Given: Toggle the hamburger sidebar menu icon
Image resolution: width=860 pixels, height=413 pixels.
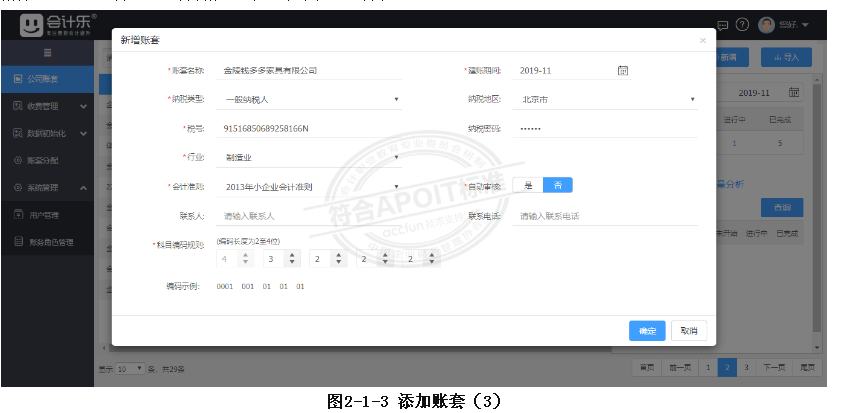Looking at the screenshot, I should 48,53.
